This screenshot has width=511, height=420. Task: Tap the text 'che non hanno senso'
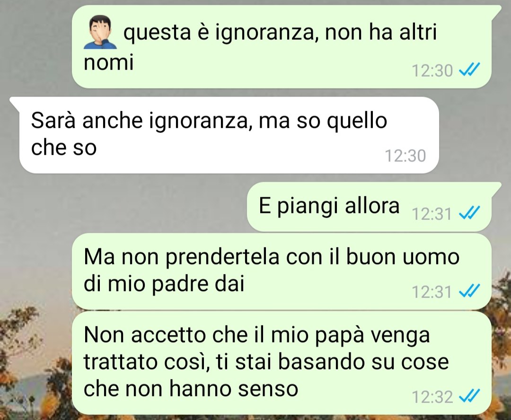pos(191,388)
